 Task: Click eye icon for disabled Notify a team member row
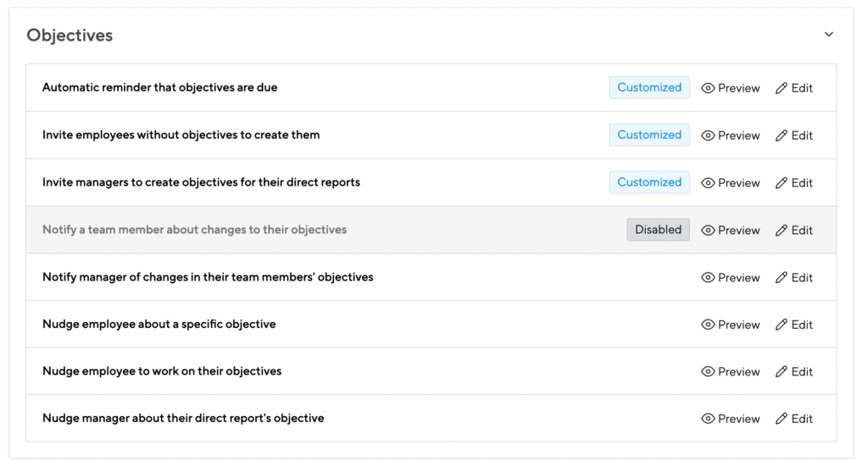708,231
